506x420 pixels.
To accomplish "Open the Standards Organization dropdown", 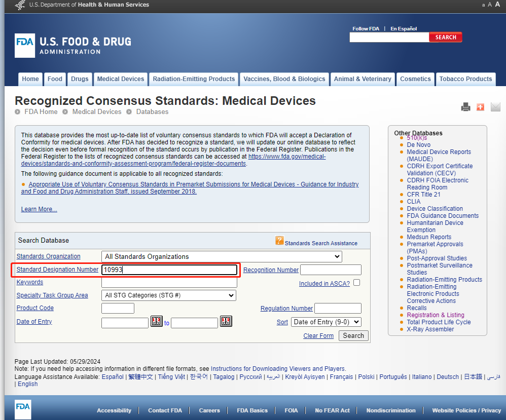I will pos(222,257).
